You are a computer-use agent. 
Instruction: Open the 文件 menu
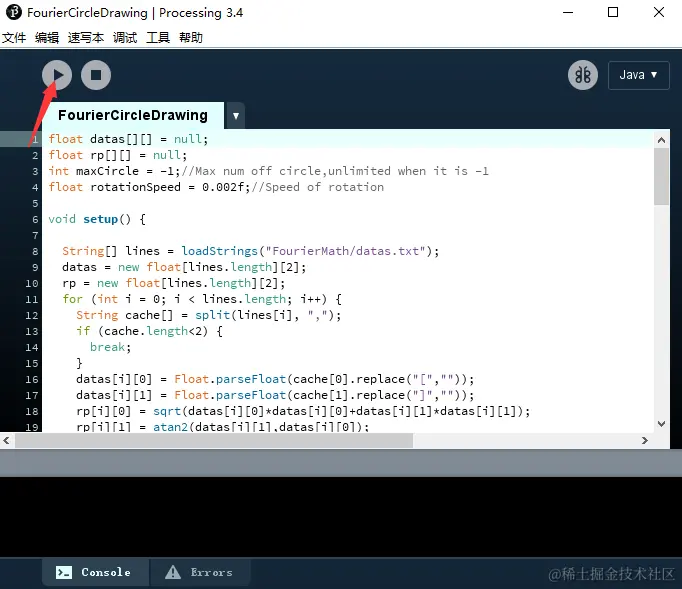point(14,38)
